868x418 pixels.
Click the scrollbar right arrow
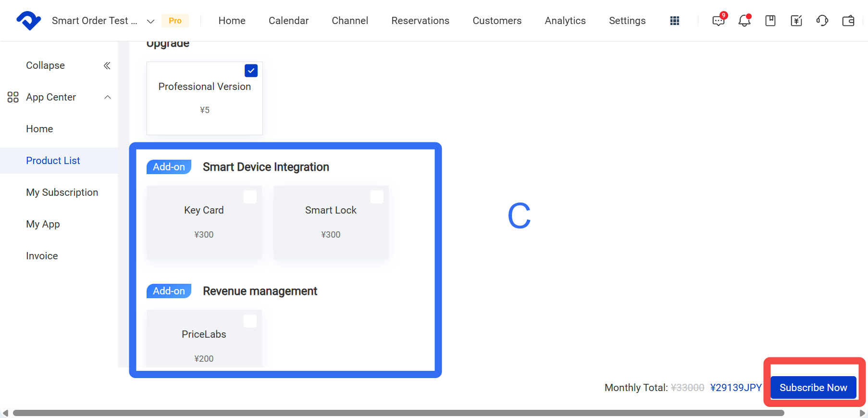click(x=862, y=413)
